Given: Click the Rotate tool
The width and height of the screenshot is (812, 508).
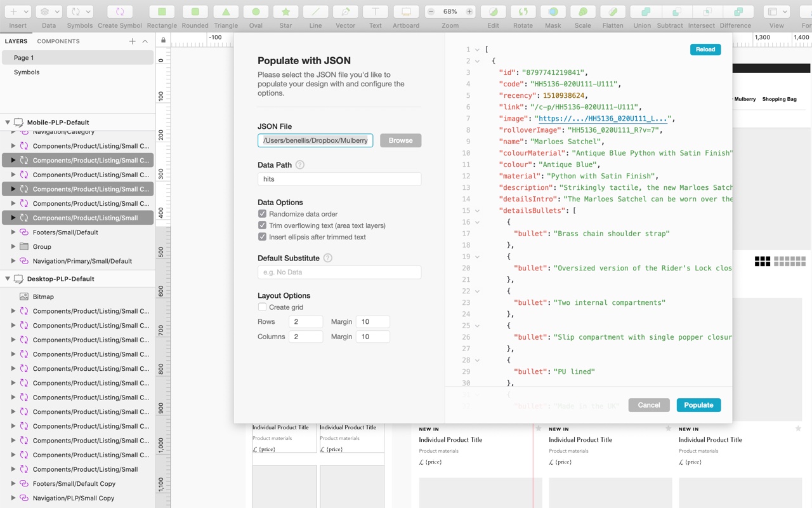Looking at the screenshot, I should pos(523,11).
